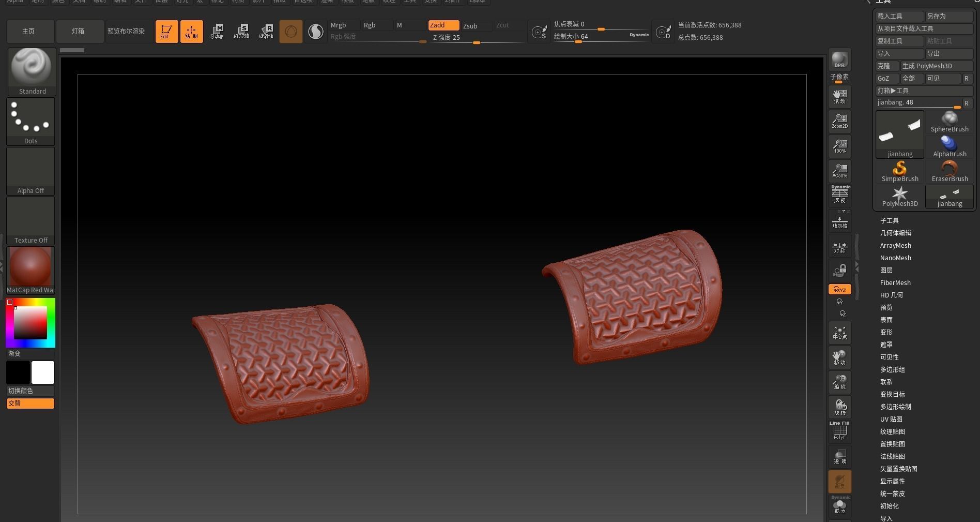Select the SphereBrush tool
The width and height of the screenshot is (980, 522).
(950, 122)
